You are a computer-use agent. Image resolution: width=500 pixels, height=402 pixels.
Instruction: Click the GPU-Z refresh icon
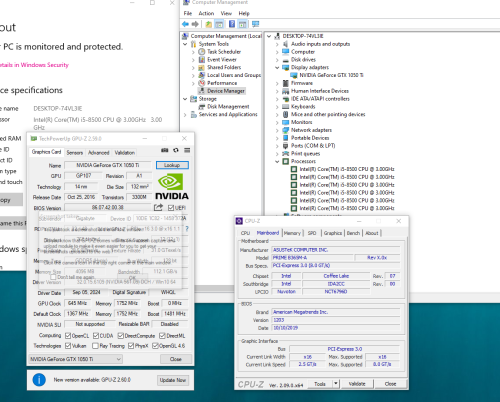[x=176, y=150]
